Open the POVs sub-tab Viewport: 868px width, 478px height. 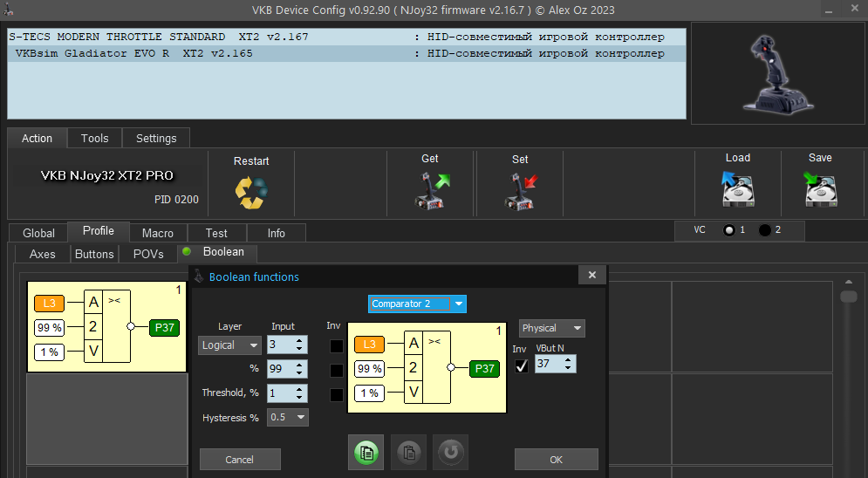[x=148, y=254]
